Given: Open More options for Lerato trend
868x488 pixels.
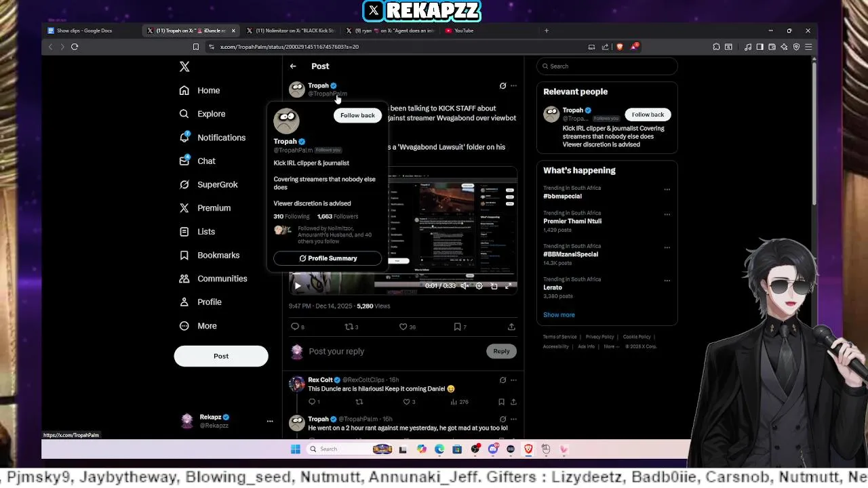Looking at the screenshot, I should (667, 281).
